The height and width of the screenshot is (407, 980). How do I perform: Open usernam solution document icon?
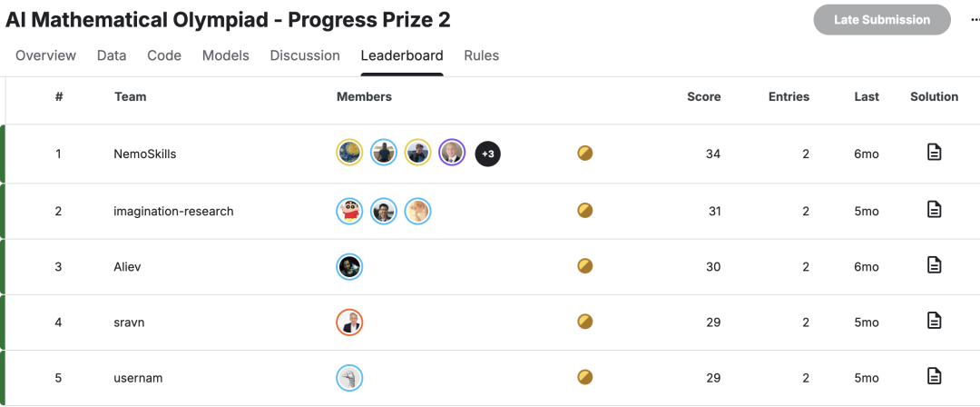[934, 376]
